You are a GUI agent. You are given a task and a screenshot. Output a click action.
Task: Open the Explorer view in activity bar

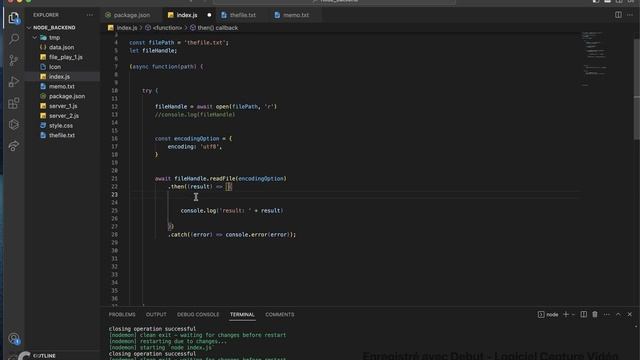pyautogui.click(x=14, y=18)
